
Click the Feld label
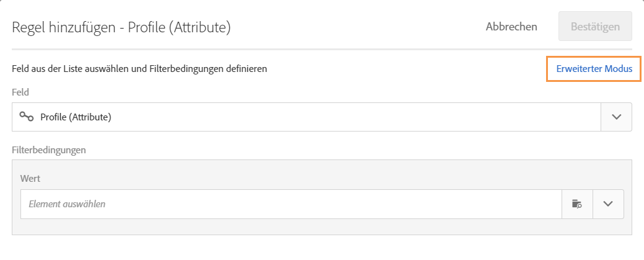[x=21, y=92]
